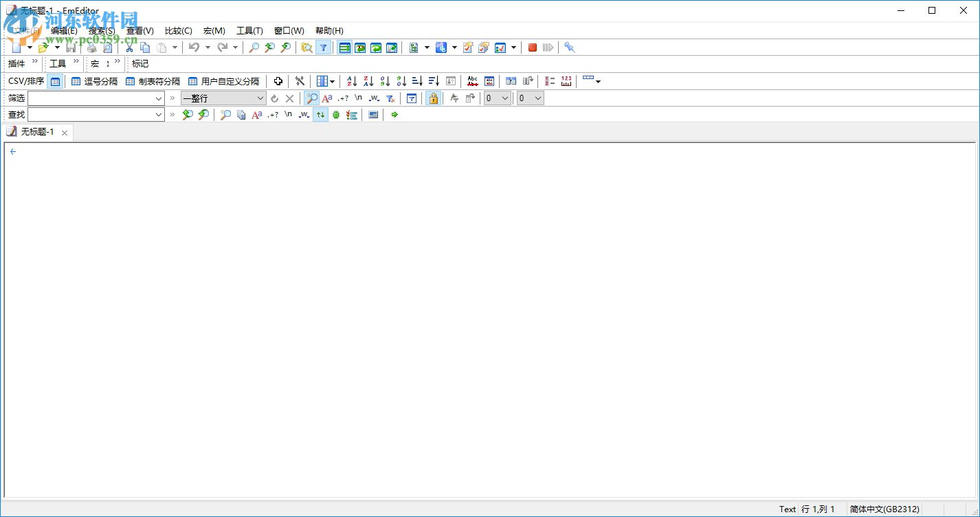Click the red macro record stop icon

click(x=531, y=47)
